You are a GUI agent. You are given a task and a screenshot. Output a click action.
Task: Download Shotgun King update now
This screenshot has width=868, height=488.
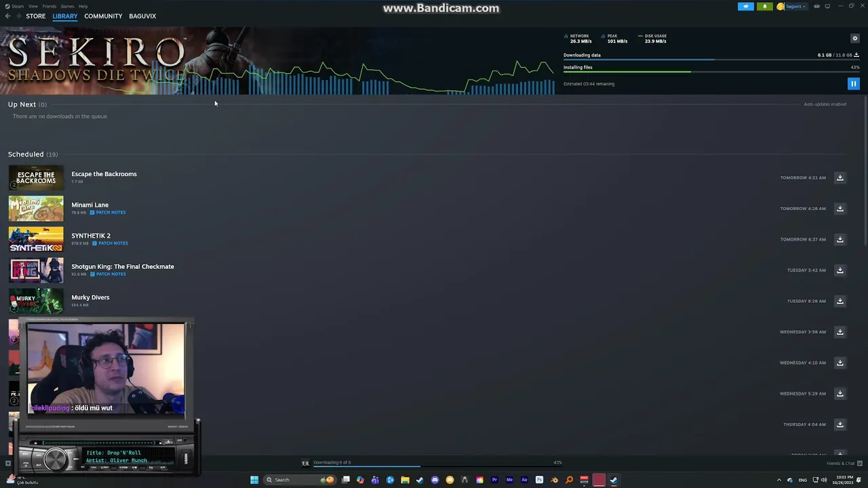click(840, 270)
